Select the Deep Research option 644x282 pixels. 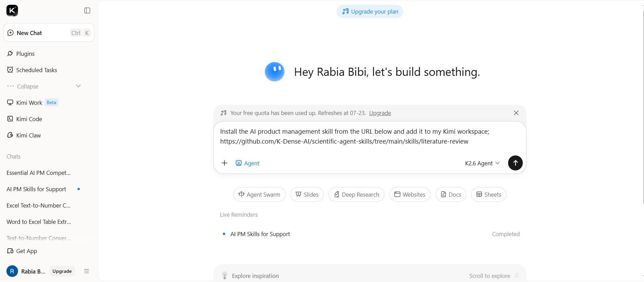coord(356,195)
